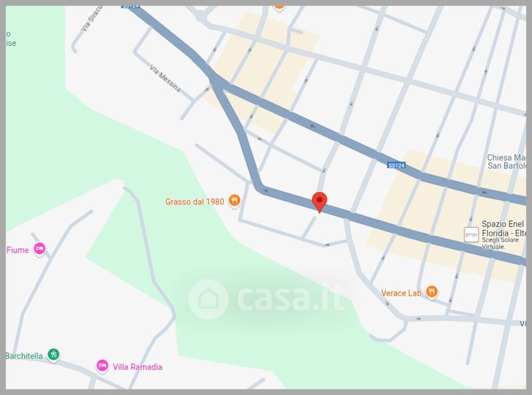Click the red location pin marker

click(319, 202)
